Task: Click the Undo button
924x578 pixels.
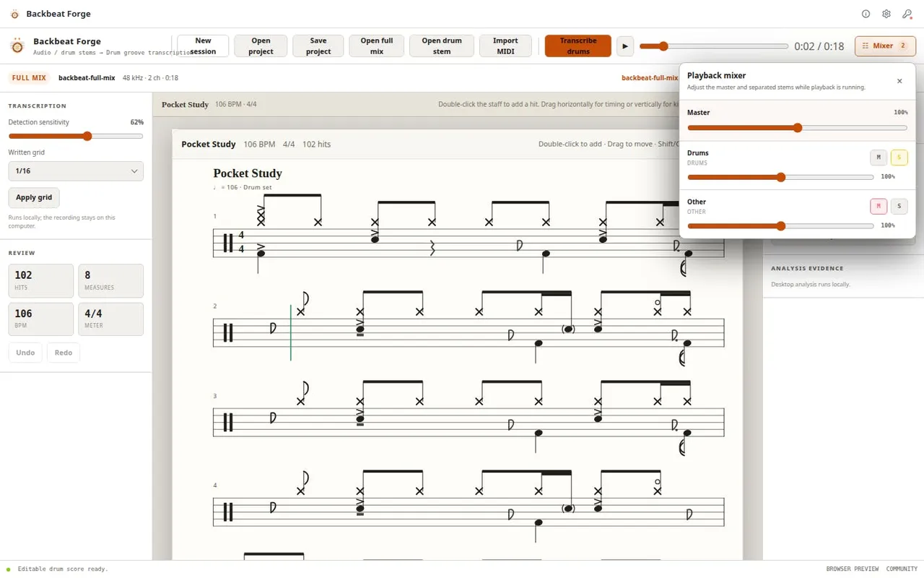Action: (25, 353)
